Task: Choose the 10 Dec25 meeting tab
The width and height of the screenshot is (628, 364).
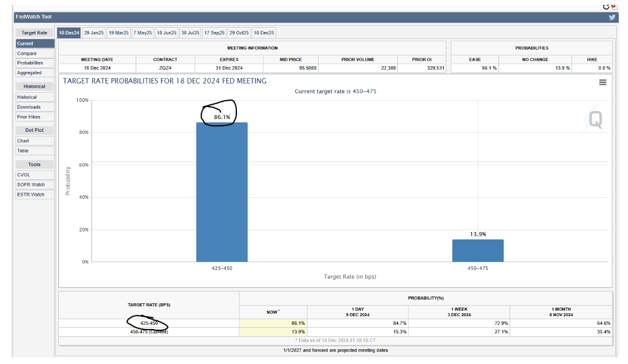Action: 264,33
